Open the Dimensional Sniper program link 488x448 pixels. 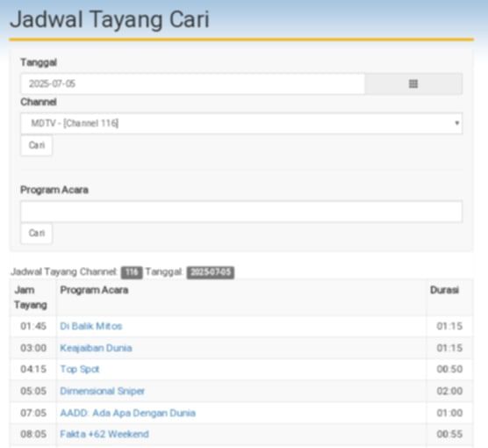coord(102,391)
